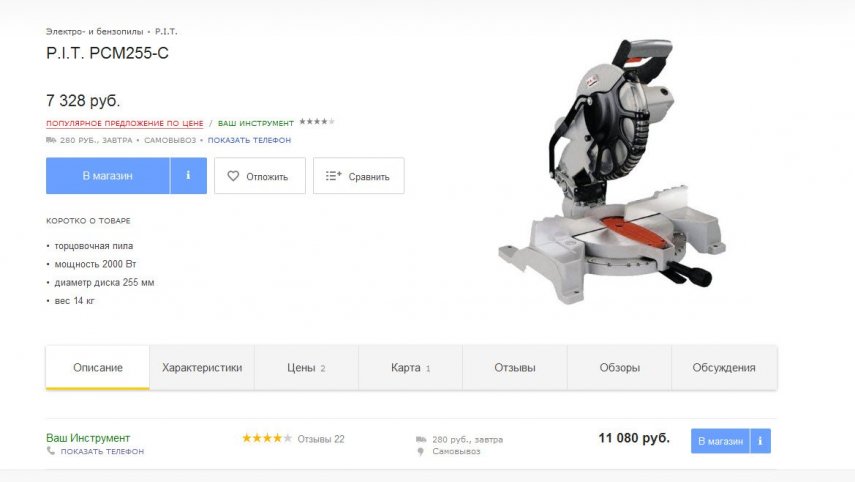This screenshot has height=482, width=855.
Task: Click the delivery truck icon under the price
Action: pyautogui.click(x=51, y=140)
